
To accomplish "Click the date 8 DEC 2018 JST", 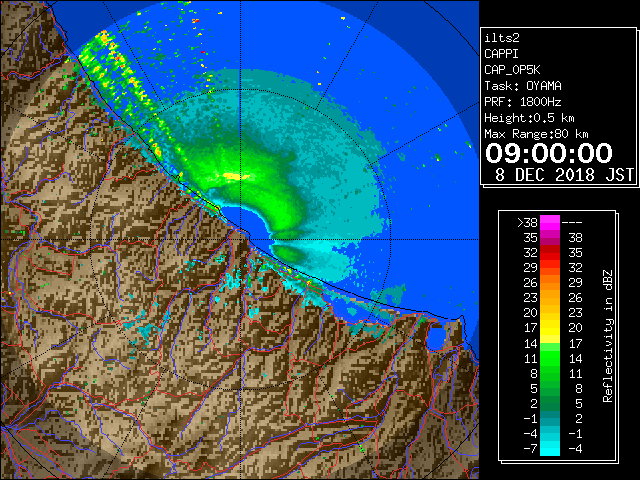I will [565, 175].
